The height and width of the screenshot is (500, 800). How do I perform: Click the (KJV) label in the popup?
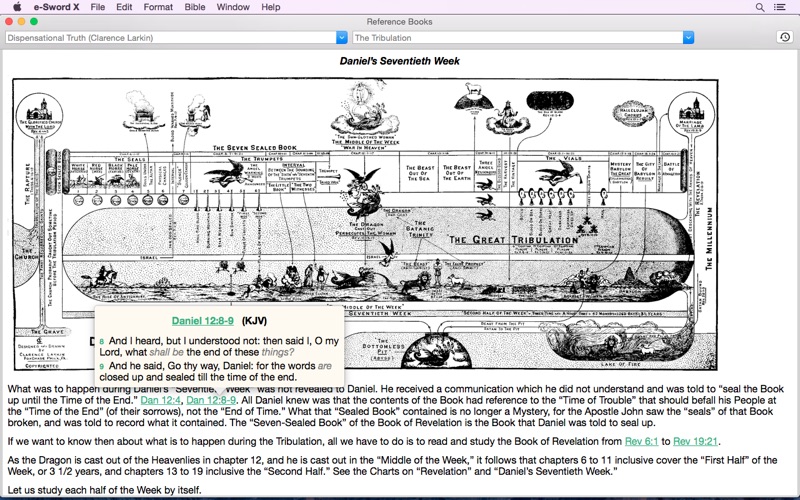pyautogui.click(x=254, y=321)
